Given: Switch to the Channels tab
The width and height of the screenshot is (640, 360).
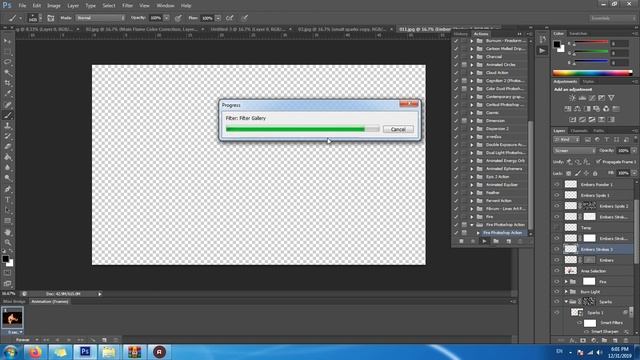Looking at the screenshot, I should [x=578, y=131].
